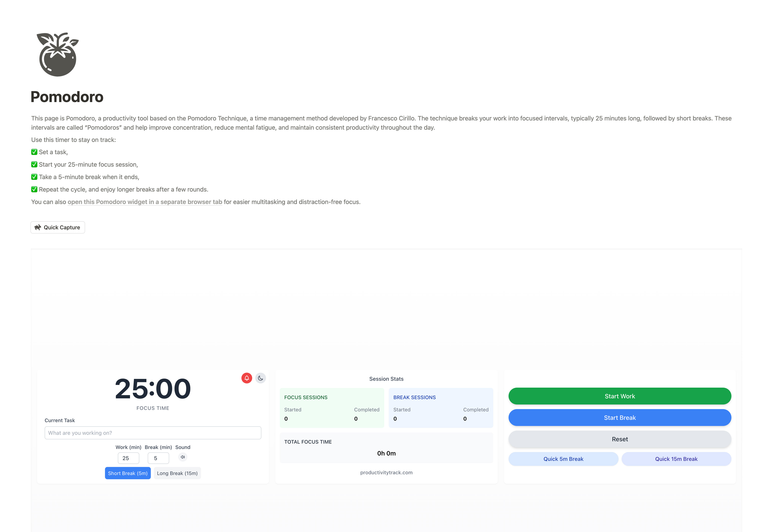760x532 pixels.
Task: Click 'Repeat the cycle' checklist line
Action: click(120, 190)
